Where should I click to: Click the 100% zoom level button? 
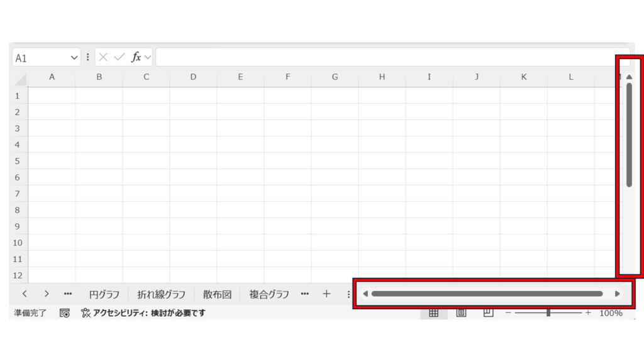point(611,313)
